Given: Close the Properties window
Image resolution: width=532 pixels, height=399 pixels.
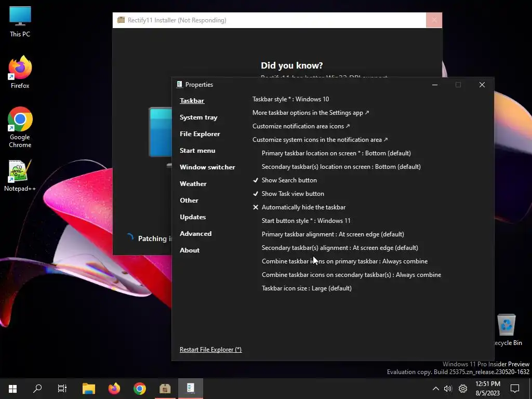Looking at the screenshot, I should (482, 85).
